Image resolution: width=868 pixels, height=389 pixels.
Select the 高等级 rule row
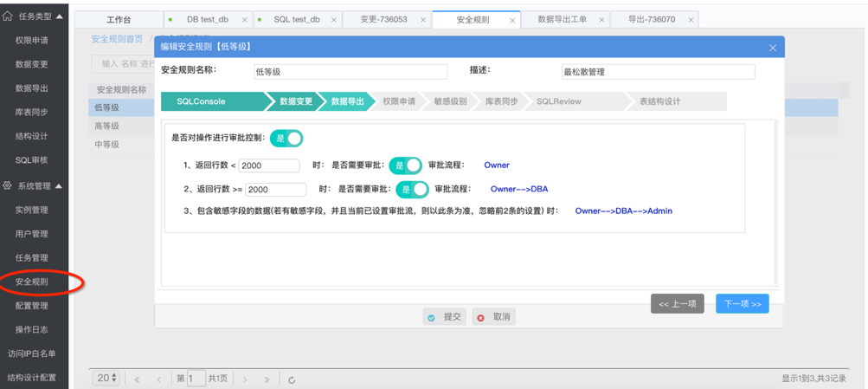point(107,126)
